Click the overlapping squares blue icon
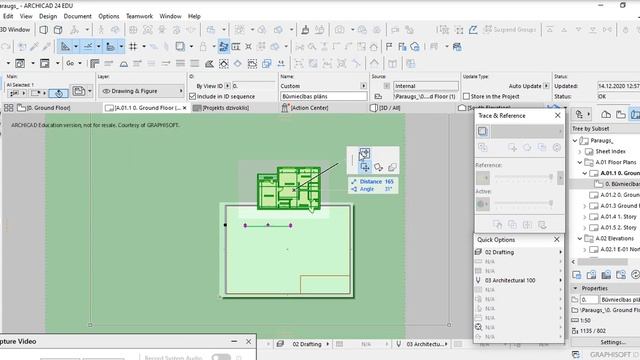 (267, 64)
